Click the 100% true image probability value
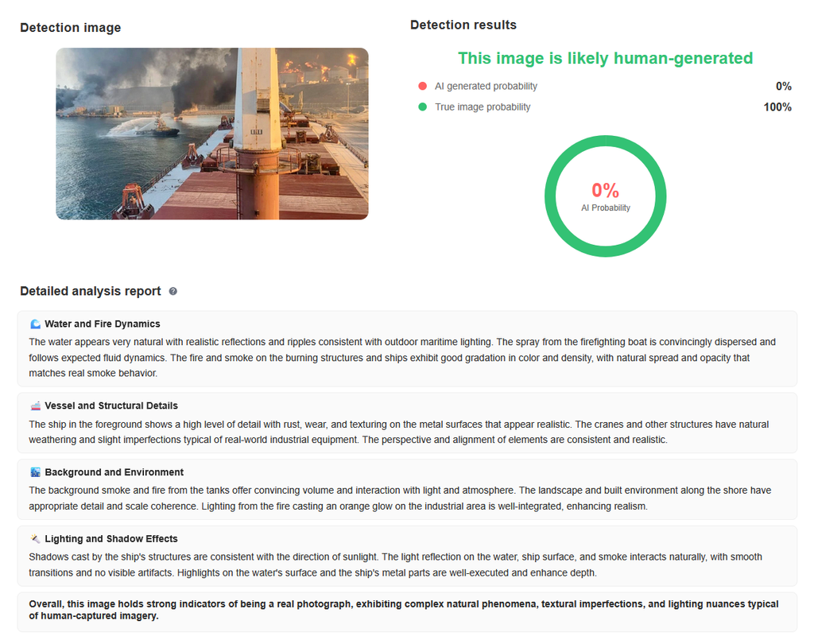814x644 pixels. [x=777, y=107]
